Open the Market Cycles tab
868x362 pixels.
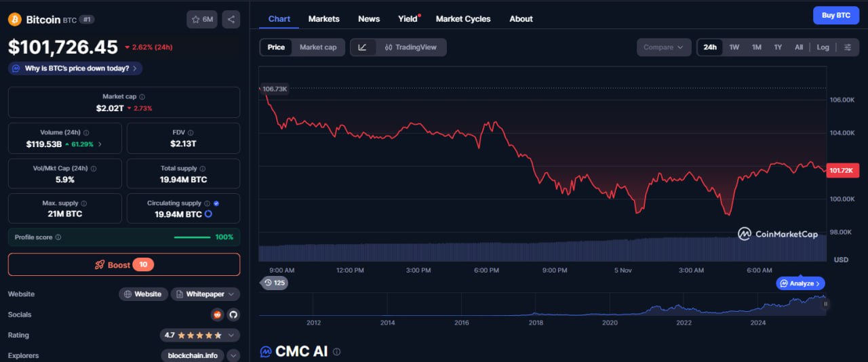(462, 19)
